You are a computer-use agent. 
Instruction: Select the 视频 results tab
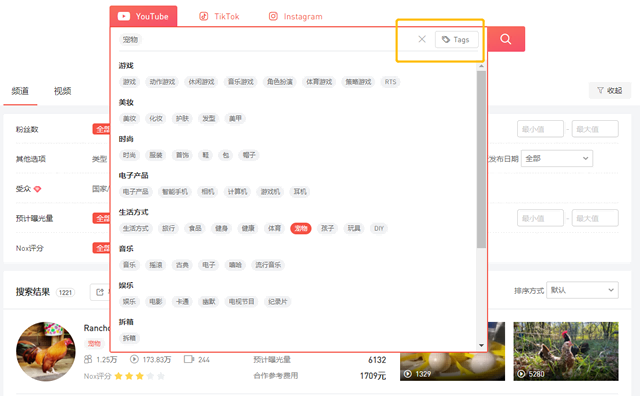[62, 91]
